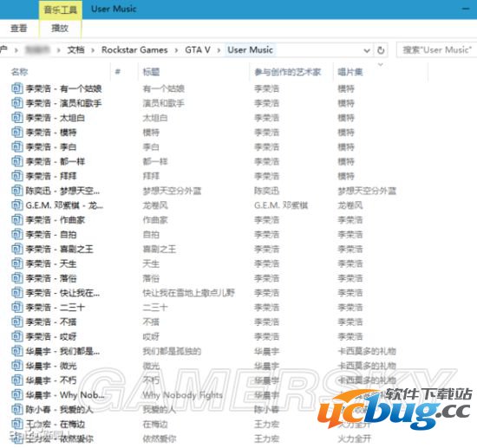
Task: Select the G.E.M. 邓紫棋 file icon
Action: pyautogui.click(x=17, y=205)
